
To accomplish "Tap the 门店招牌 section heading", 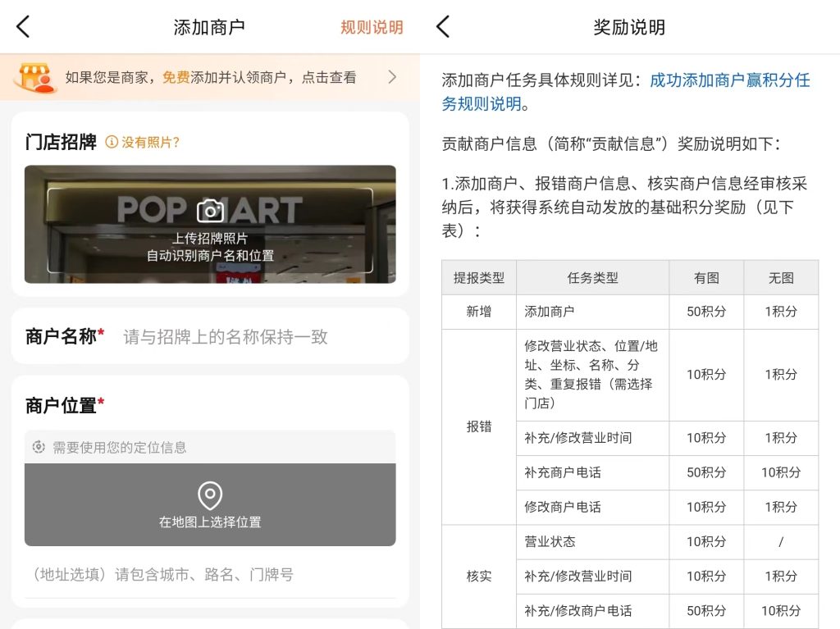I will coord(61,142).
